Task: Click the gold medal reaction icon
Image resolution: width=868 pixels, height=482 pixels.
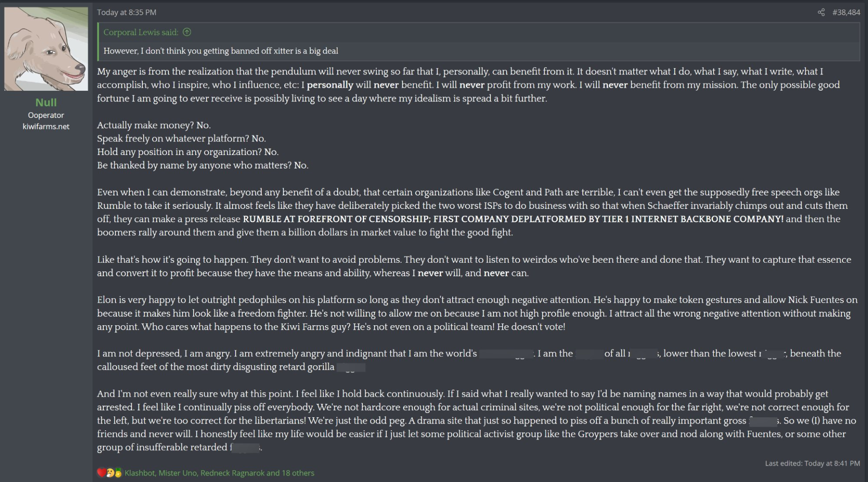Action: point(118,473)
